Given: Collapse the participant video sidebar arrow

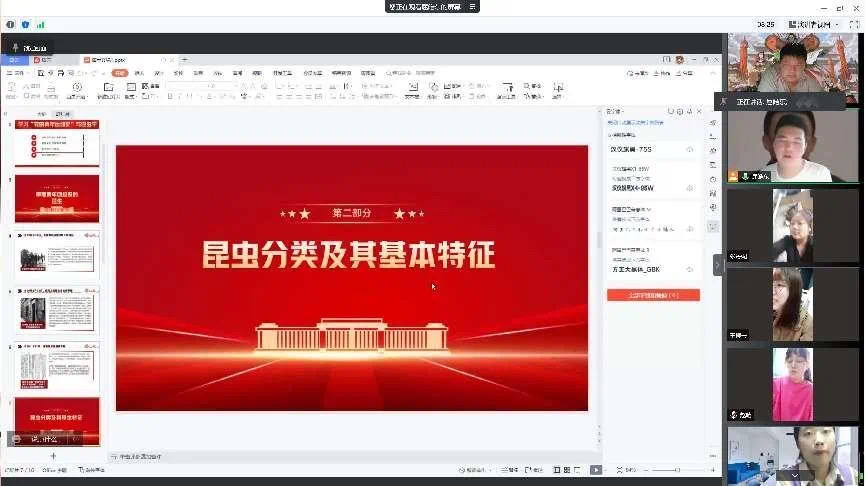Looking at the screenshot, I should (x=718, y=265).
